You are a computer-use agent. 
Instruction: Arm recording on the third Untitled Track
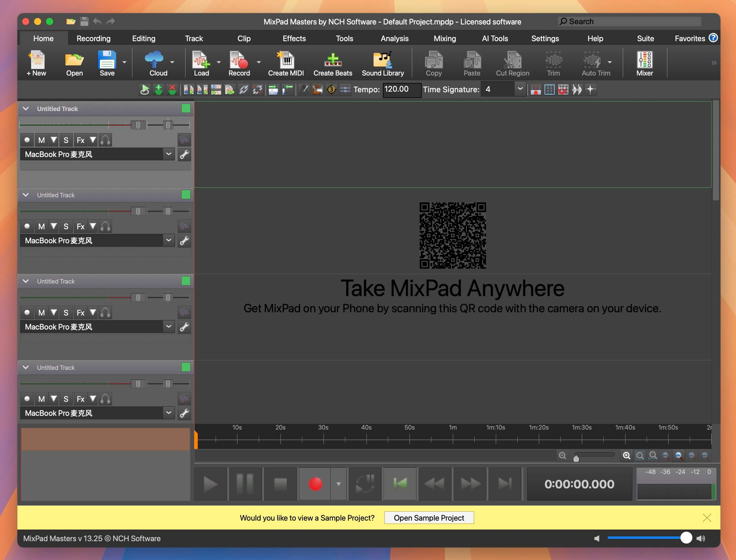tap(27, 313)
